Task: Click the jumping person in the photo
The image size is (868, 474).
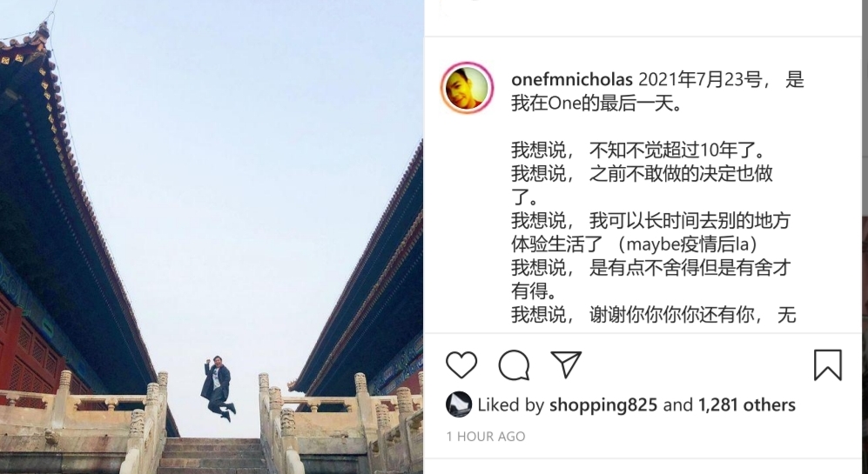Action: click(218, 388)
